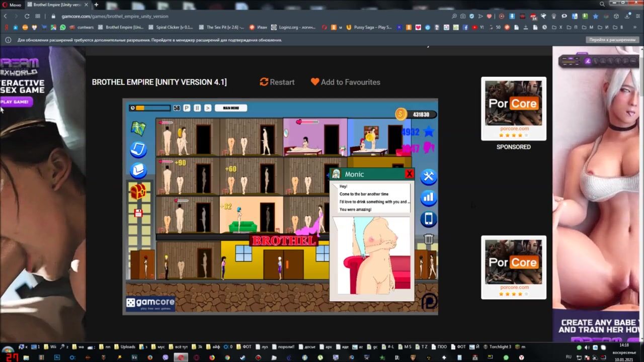Click the heart icon in the address bar
Screen dimensions: 644x362
click(x=489, y=16)
